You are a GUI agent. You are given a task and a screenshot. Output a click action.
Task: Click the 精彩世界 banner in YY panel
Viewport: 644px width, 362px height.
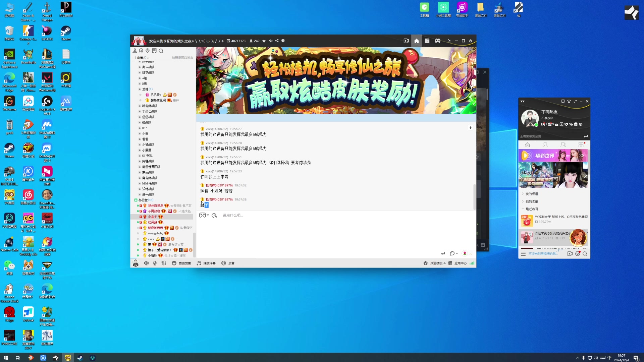[553, 156]
